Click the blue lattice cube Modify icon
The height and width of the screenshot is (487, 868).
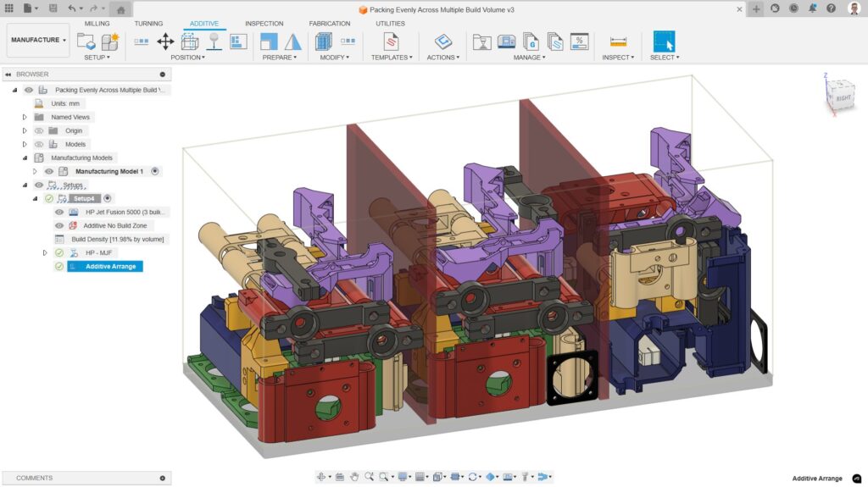point(323,42)
